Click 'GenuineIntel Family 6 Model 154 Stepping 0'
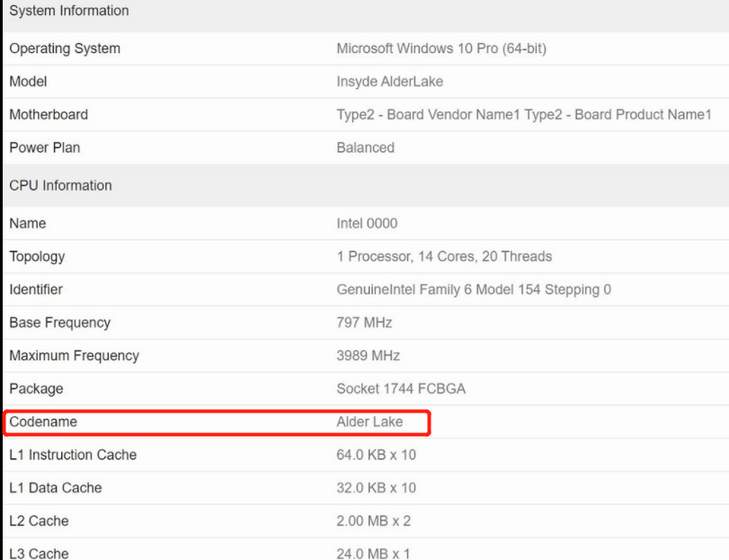729x560 pixels. [474, 289]
